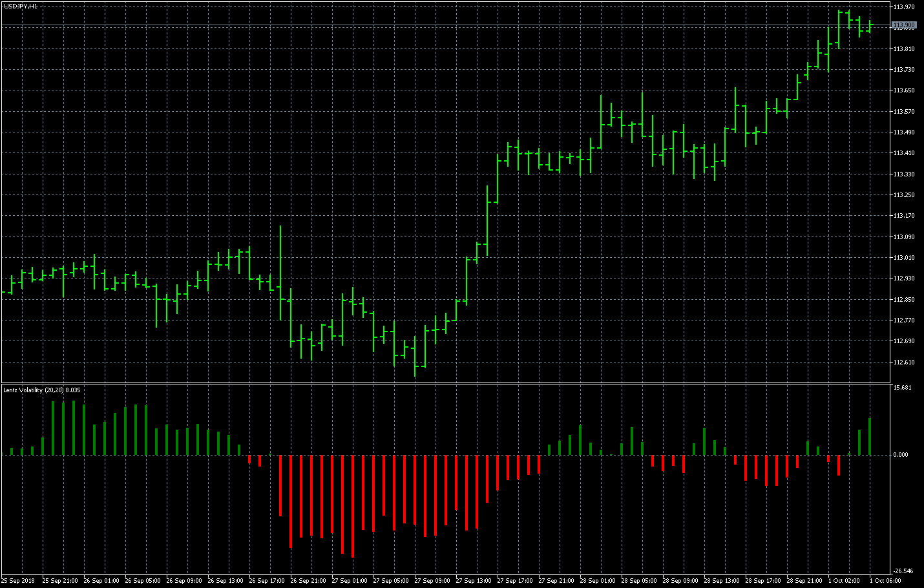Viewport: 924px width, 588px height.
Task: Pick the 27 Sep 13:00 time label
Action: 474,581
